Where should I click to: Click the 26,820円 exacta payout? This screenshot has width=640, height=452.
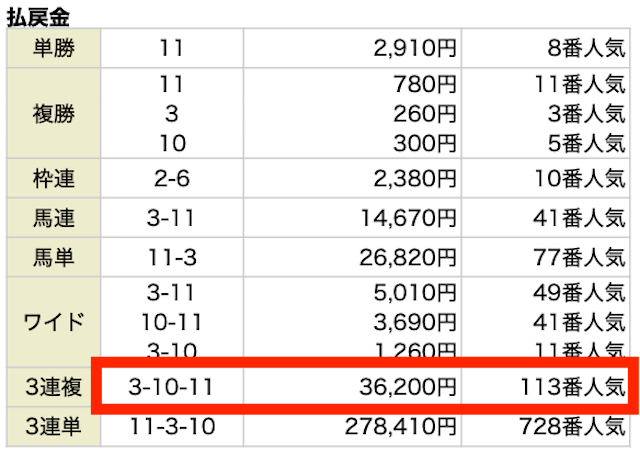(x=407, y=257)
